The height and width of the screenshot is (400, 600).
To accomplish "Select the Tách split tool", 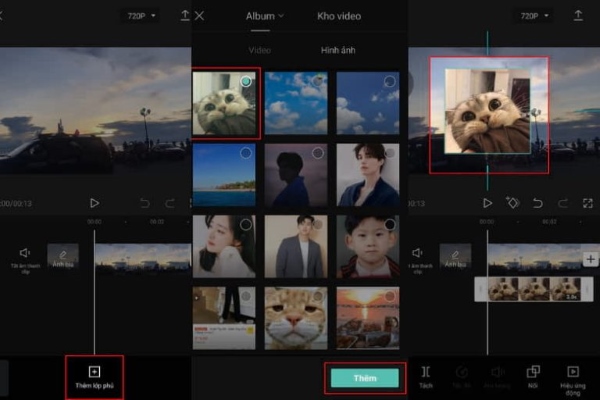I will (x=426, y=377).
